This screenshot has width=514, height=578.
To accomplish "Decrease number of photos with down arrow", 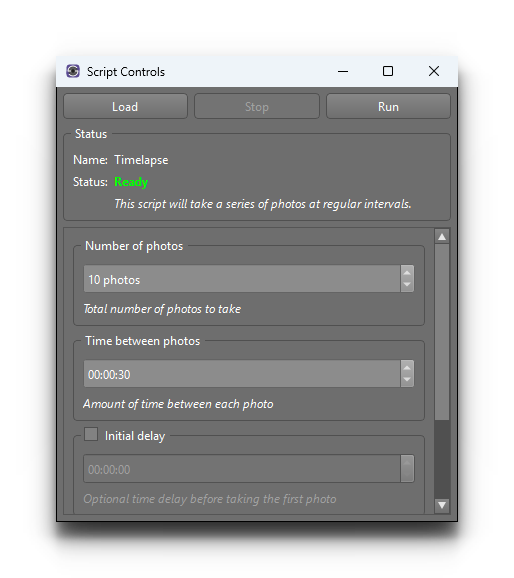I will (x=407, y=285).
